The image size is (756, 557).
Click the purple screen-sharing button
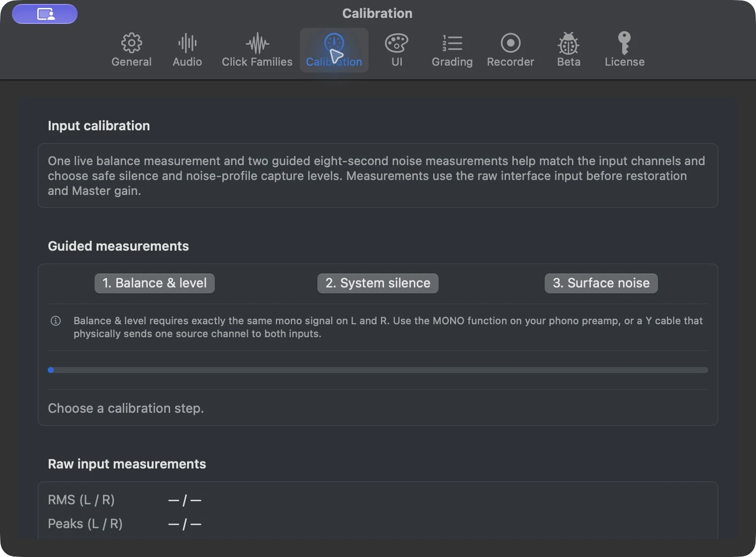click(x=45, y=14)
